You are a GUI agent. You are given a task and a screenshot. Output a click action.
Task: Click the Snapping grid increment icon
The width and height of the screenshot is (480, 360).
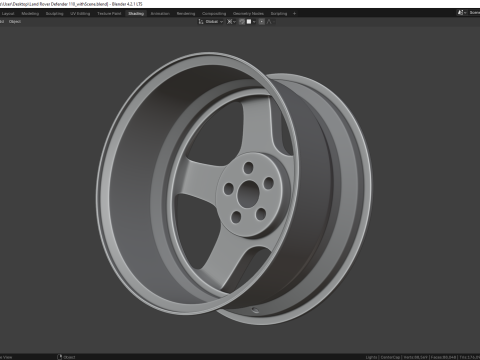coord(249,22)
